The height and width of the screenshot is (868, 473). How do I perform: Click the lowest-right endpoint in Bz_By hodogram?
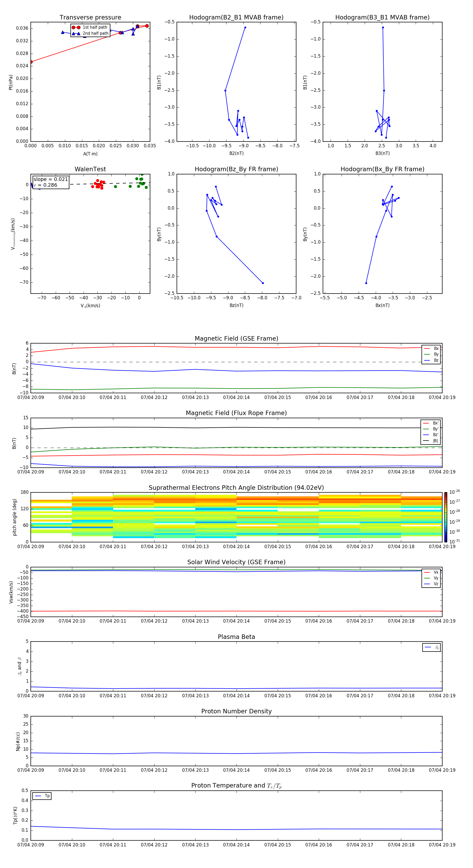click(x=263, y=283)
